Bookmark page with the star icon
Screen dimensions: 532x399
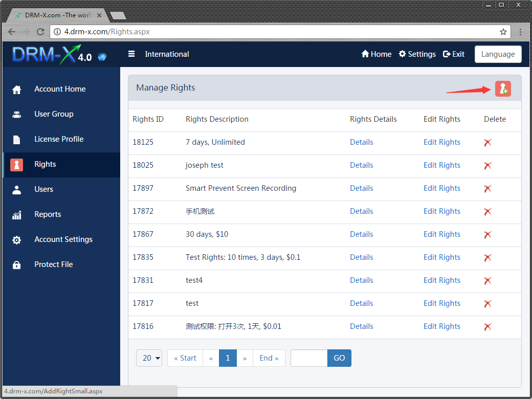pyautogui.click(x=503, y=32)
